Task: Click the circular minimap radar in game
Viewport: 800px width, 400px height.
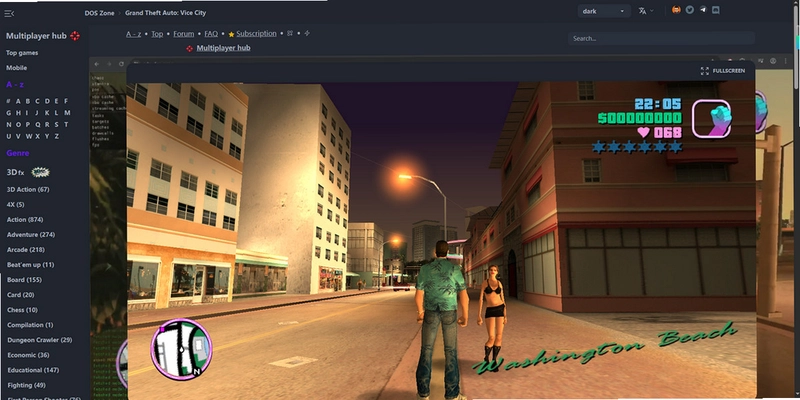Action: pyautogui.click(x=181, y=349)
